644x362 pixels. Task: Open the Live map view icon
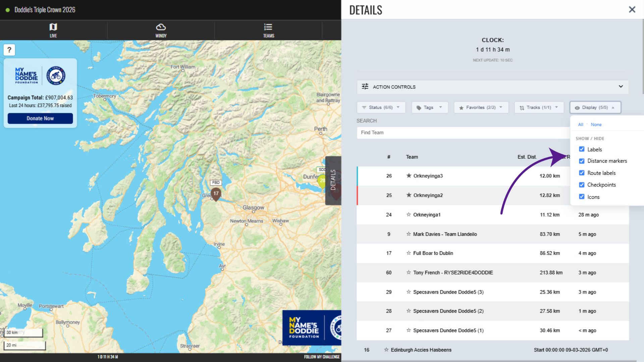click(53, 27)
